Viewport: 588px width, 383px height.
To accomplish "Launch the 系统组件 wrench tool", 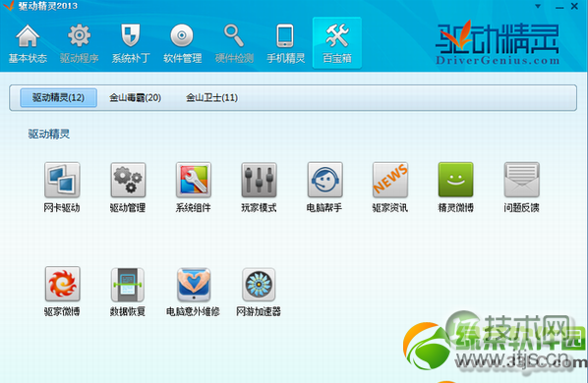I will pyautogui.click(x=194, y=180).
